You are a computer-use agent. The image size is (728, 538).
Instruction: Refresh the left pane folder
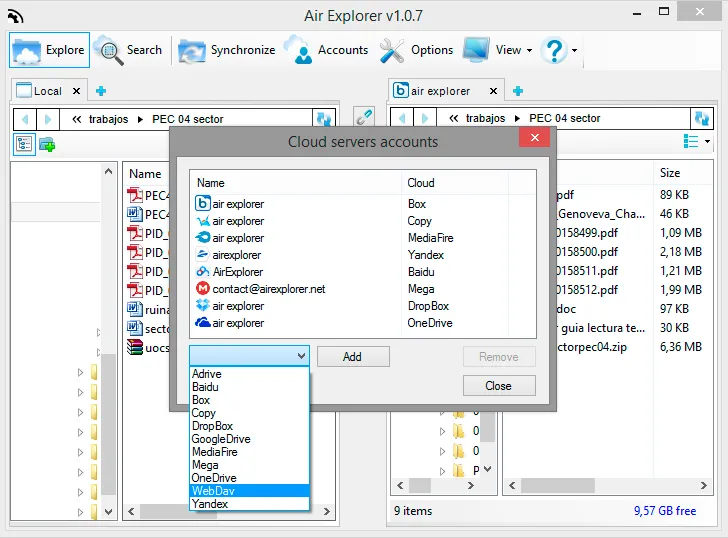point(324,119)
